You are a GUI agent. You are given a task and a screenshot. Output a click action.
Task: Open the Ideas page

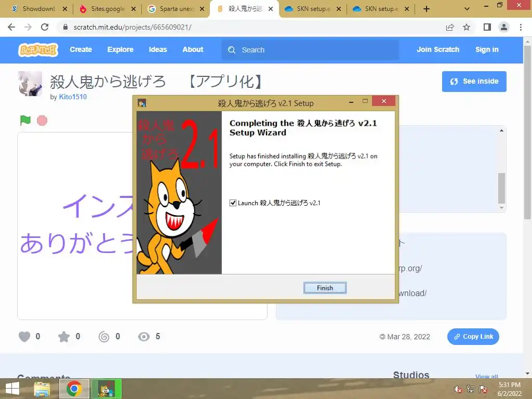158,49
